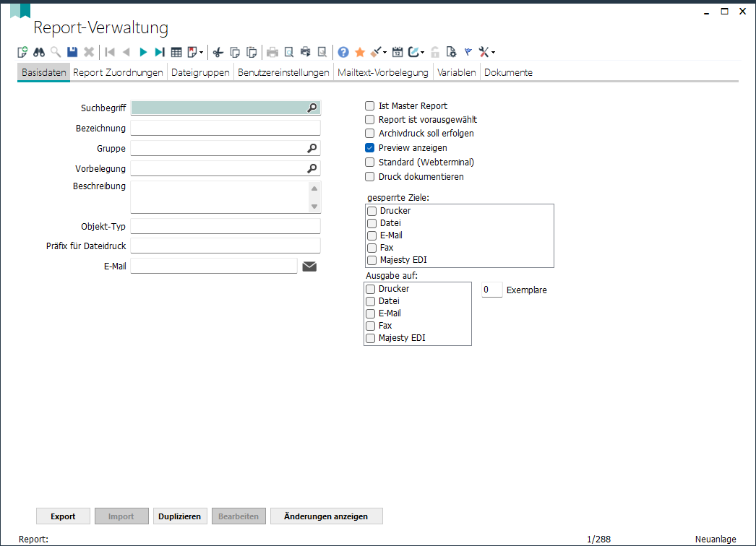This screenshot has height=546, width=756.
Task: Open print preview page with magnifier icon
Action: [289, 52]
